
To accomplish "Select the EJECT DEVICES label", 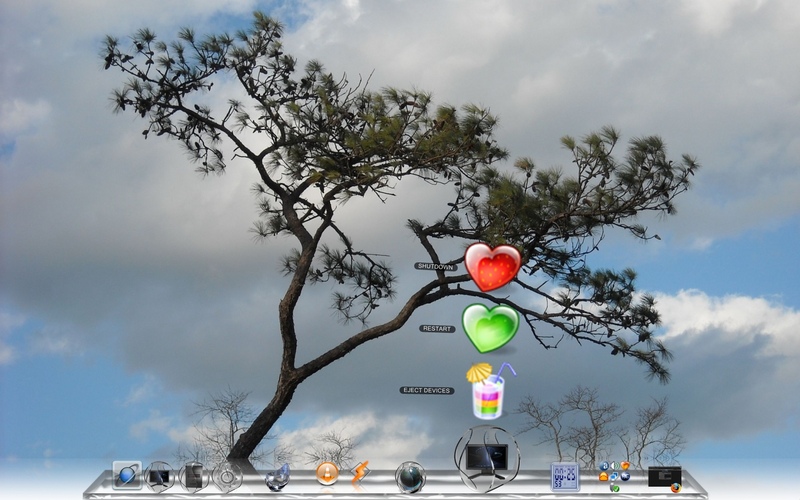I will point(427,390).
